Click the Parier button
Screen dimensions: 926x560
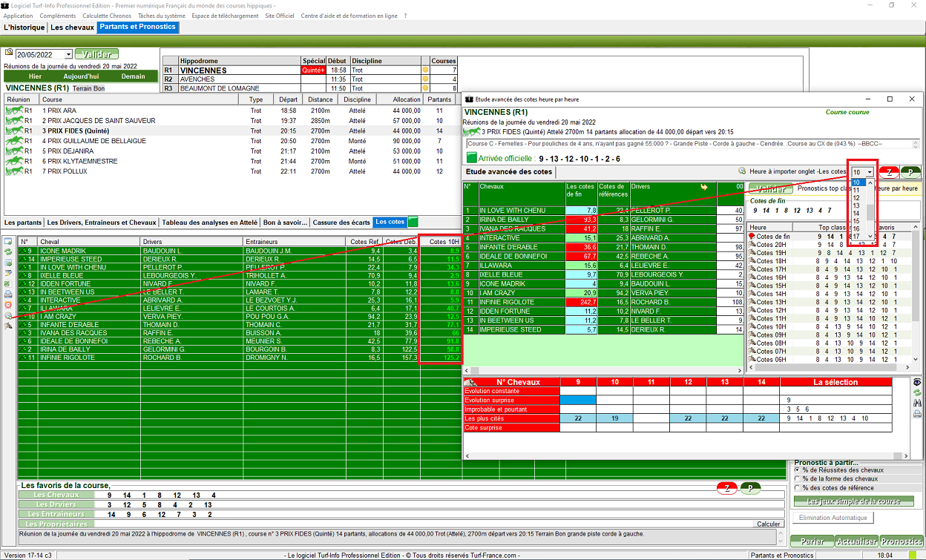pyautogui.click(x=812, y=541)
